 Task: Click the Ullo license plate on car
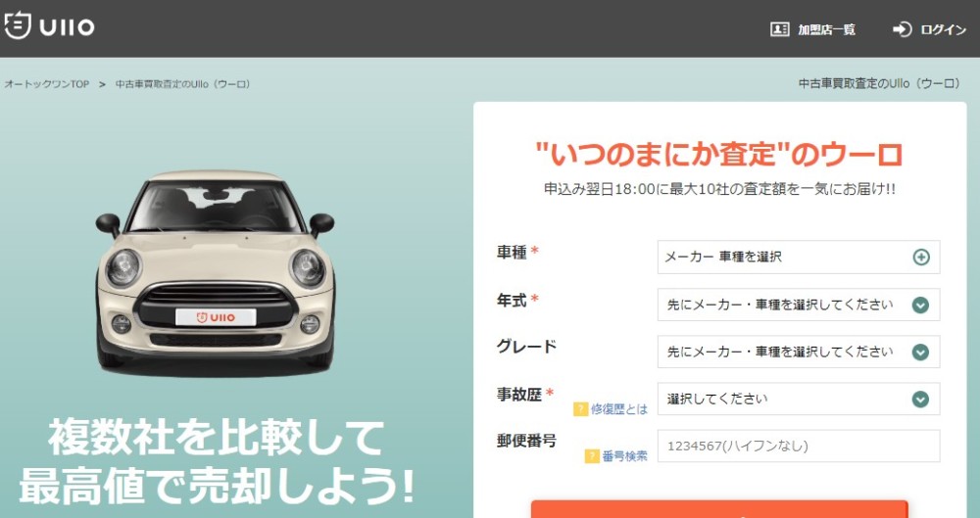[216, 317]
